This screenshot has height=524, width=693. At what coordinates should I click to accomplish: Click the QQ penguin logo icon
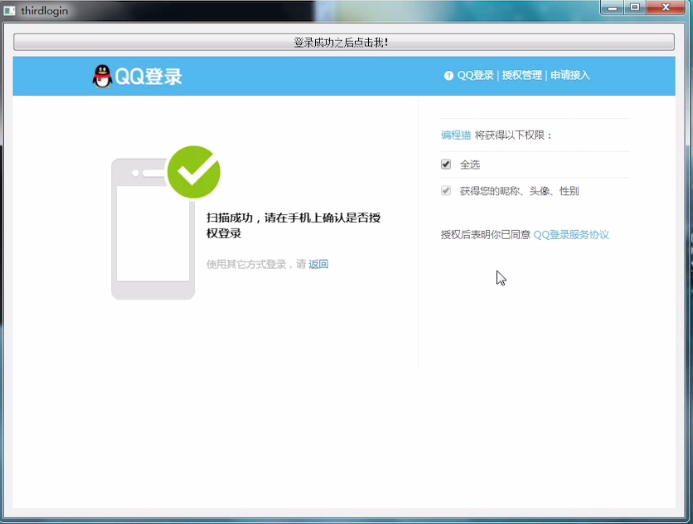click(x=102, y=76)
